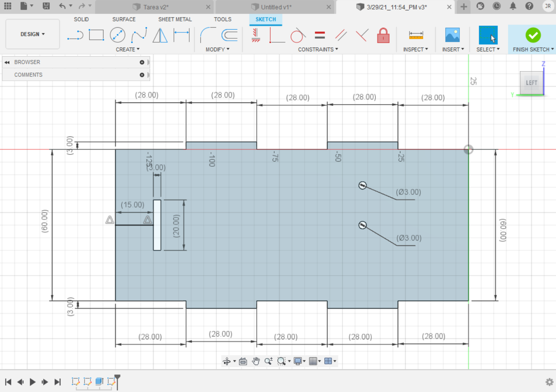This screenshot has height=392, width=556.
Task: Expand the COMMENTS panel plus button
Action: click(142, 75)
